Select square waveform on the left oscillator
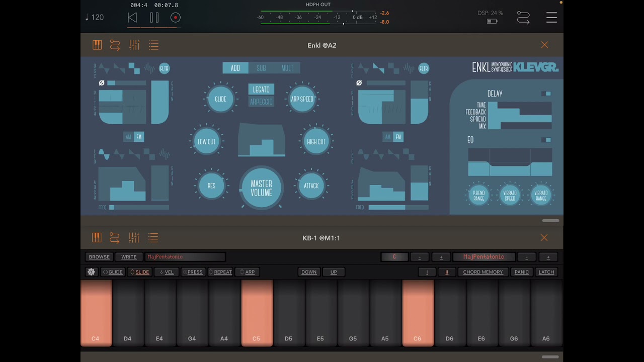Viewport: 644px width, 362px height. point(134,67)
